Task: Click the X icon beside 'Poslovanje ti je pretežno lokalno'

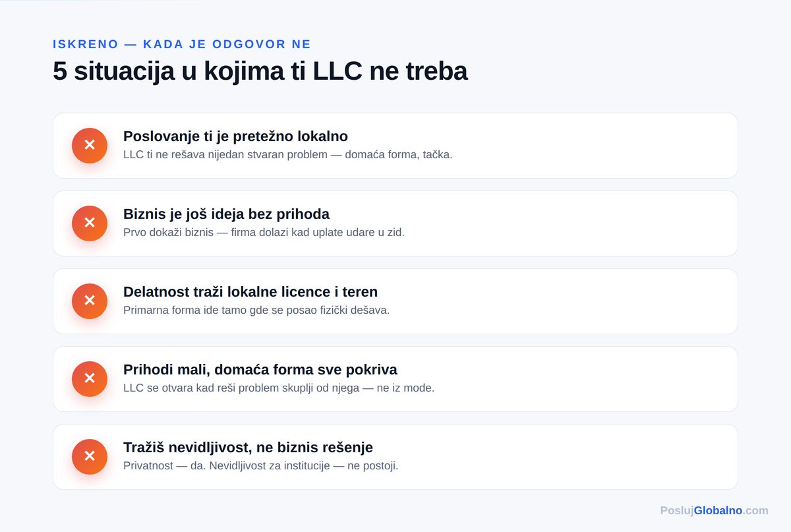Action: pos(90,146)
